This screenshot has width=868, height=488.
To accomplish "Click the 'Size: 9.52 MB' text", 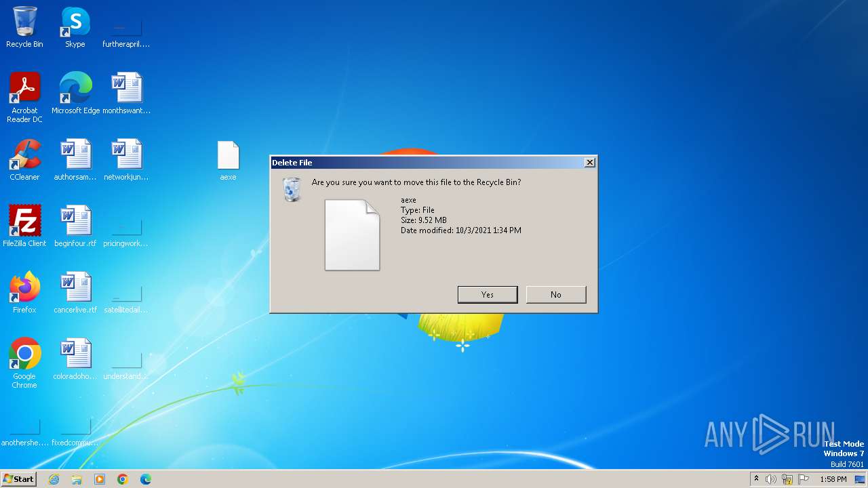I will point(424,220).
